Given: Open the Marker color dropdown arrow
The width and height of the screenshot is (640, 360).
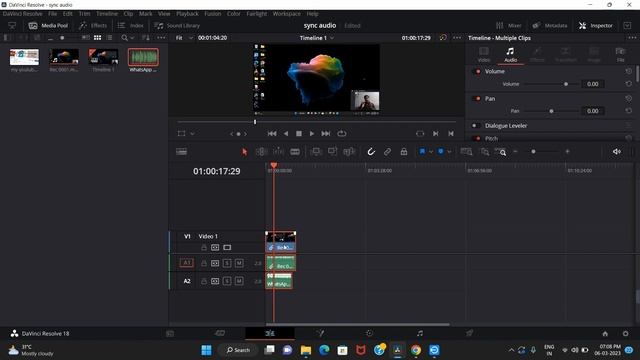Looking at the screenshot, I should click(449, 152).
